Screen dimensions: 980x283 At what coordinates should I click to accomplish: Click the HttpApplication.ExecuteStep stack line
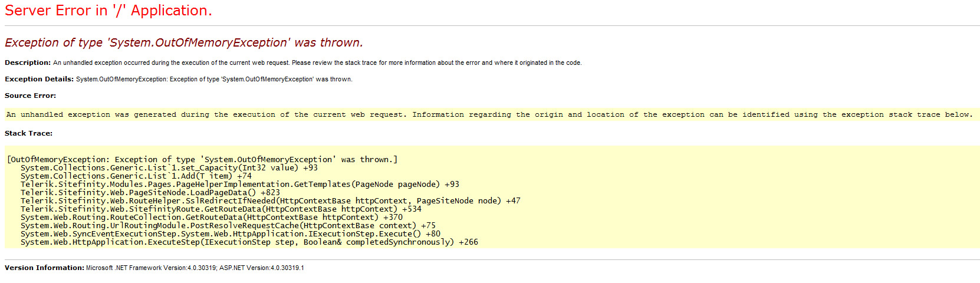tap(249, 242)
